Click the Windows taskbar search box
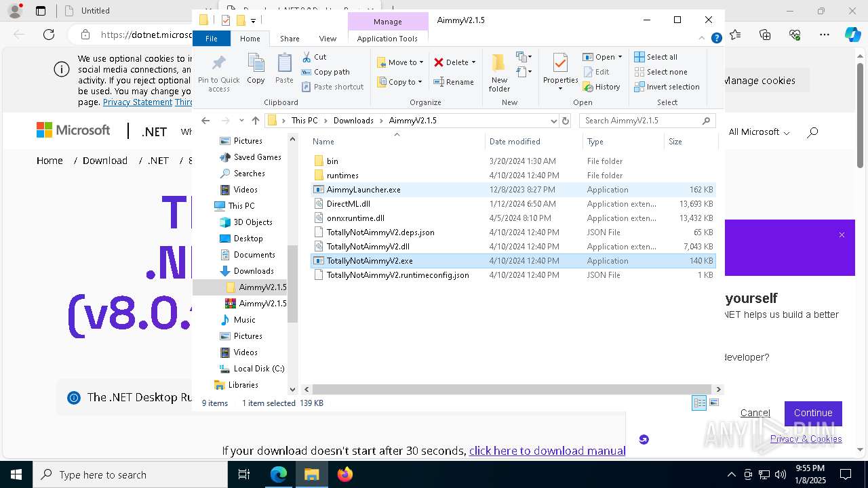 point(130,474)
